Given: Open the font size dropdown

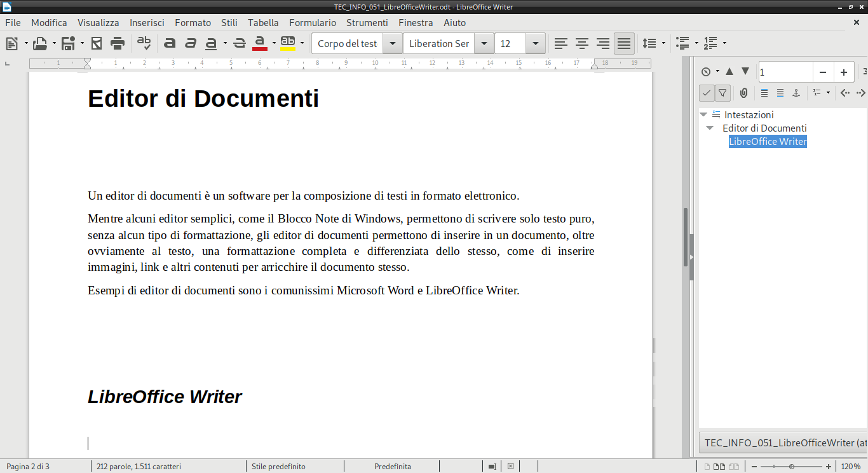Looking at the screenshot, I should pyautogui.click(x=535, y=43).
